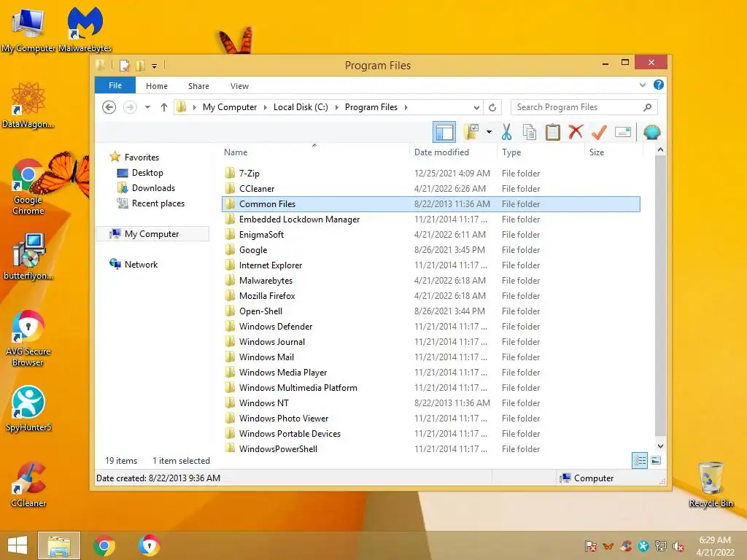Select the Malwarebytes folder row
Image resolution: width=747 pixels, height=560 pixels.
coord(431,281)
